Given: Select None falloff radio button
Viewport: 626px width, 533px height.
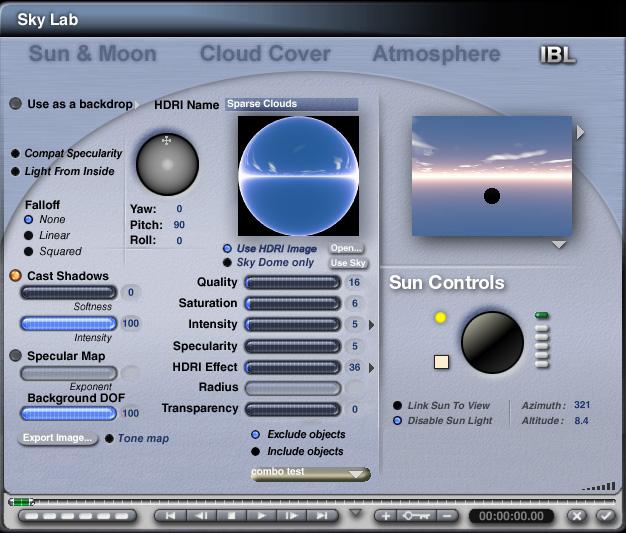Looking at the screenshot, I should [28, 219].
